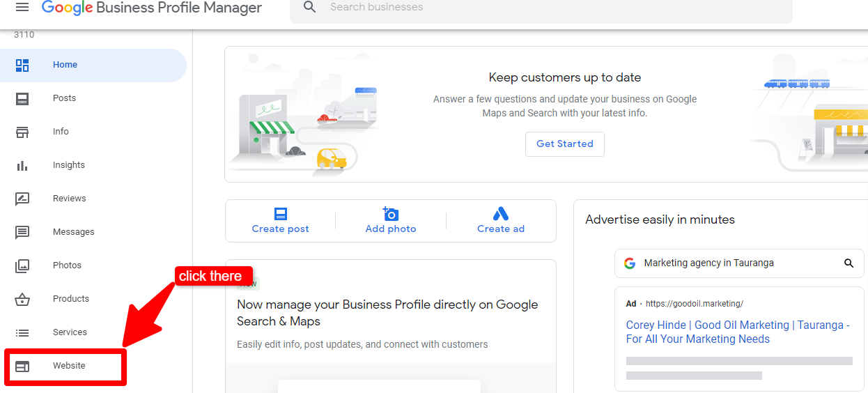Click the Google Business Profile Manager logo
This screenshot has width=868, height=393.
tap(152, 8)
